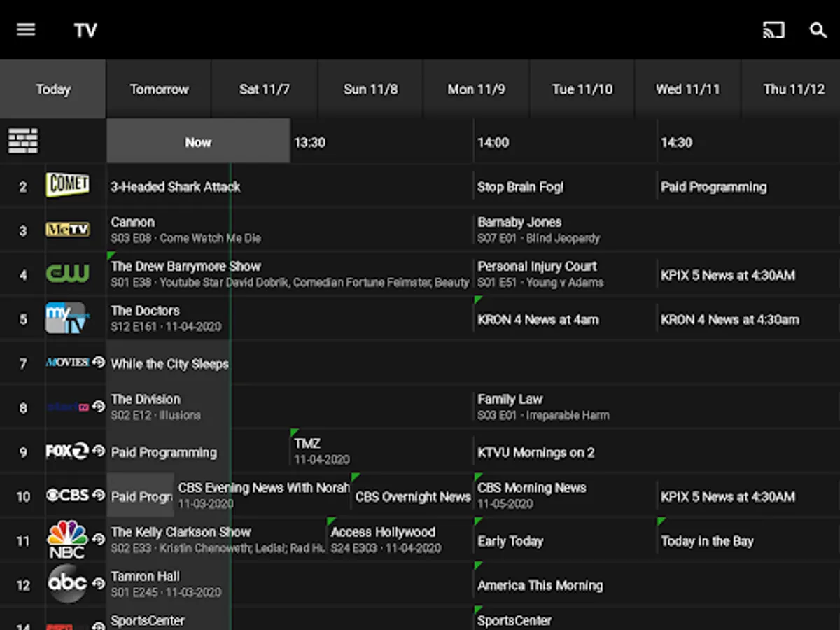
Task: Open The Kelly Clarkson Show listing
Action: [x=216, y=540]
